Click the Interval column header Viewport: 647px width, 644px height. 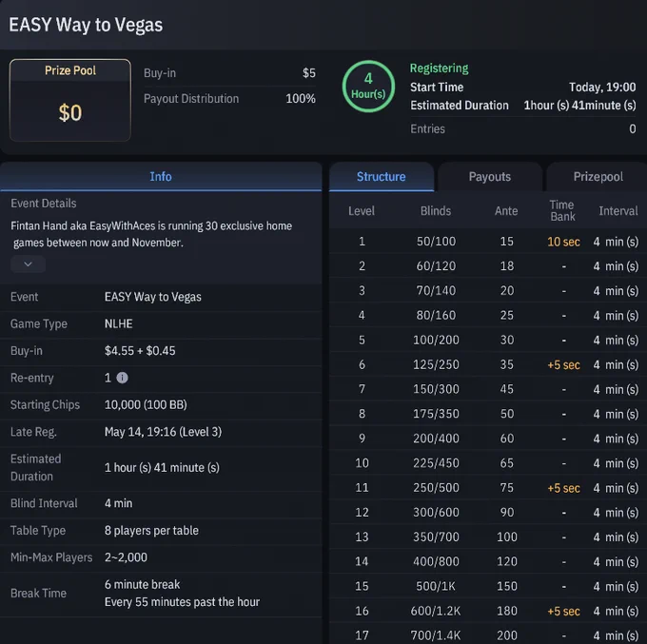(618, 211)
